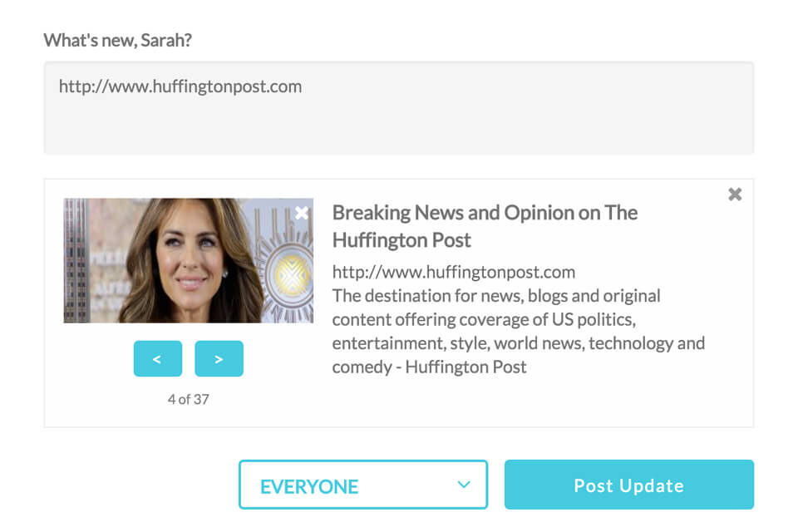Click the Breaking News and Opinion title
This screenshot has height=532, width=798.
[x=485, y=213]
